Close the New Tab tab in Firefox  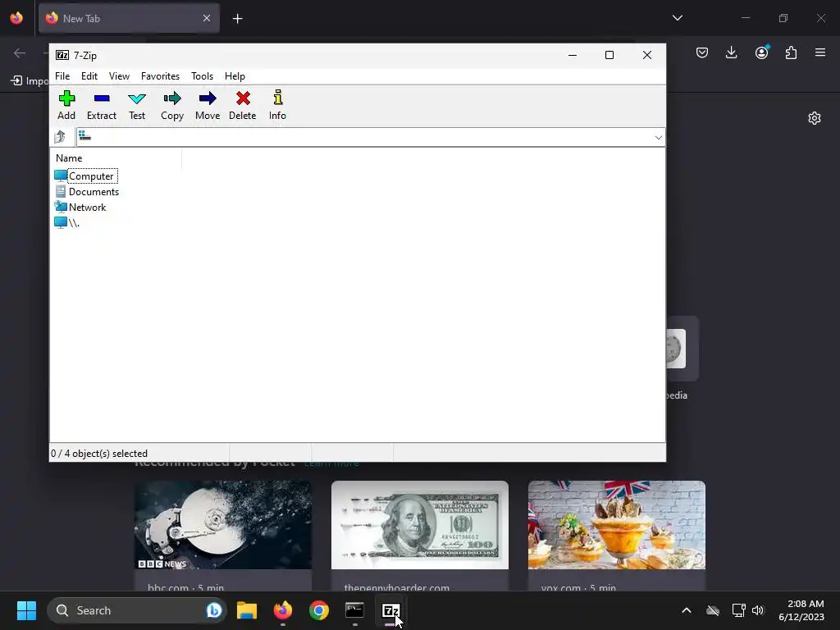pos(206,18)
